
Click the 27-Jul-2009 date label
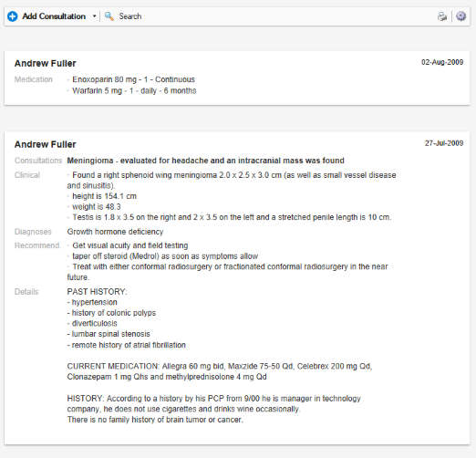click(444, 143)
